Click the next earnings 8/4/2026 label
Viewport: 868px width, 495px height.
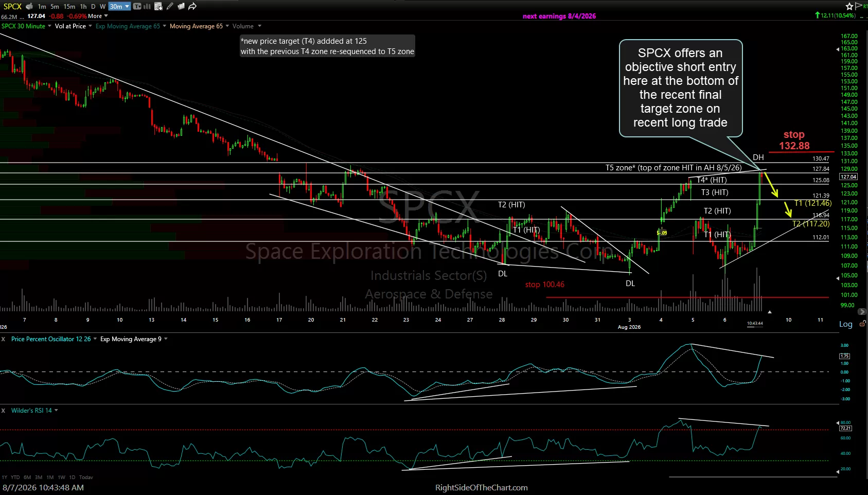point(559,16)
